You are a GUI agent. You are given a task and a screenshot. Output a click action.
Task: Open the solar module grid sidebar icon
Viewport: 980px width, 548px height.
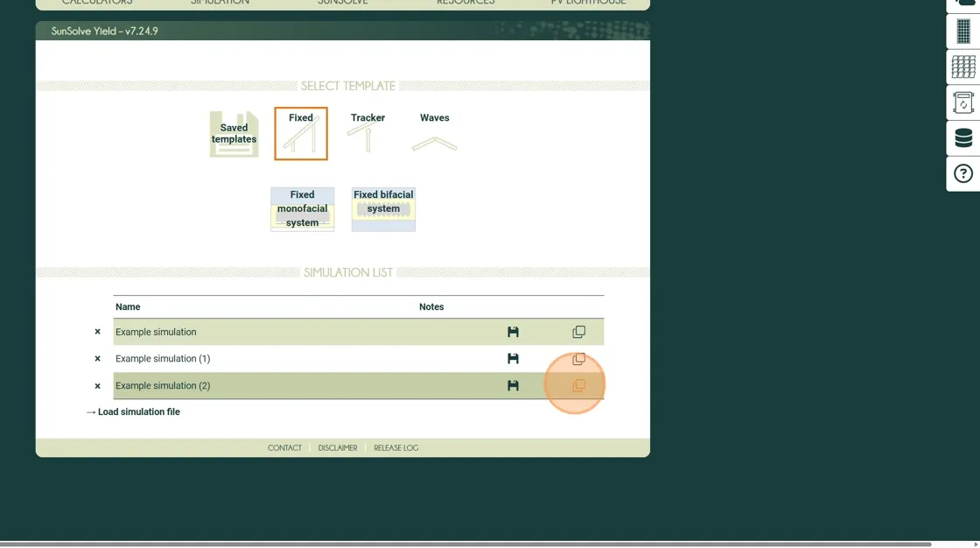click(963, 67)
